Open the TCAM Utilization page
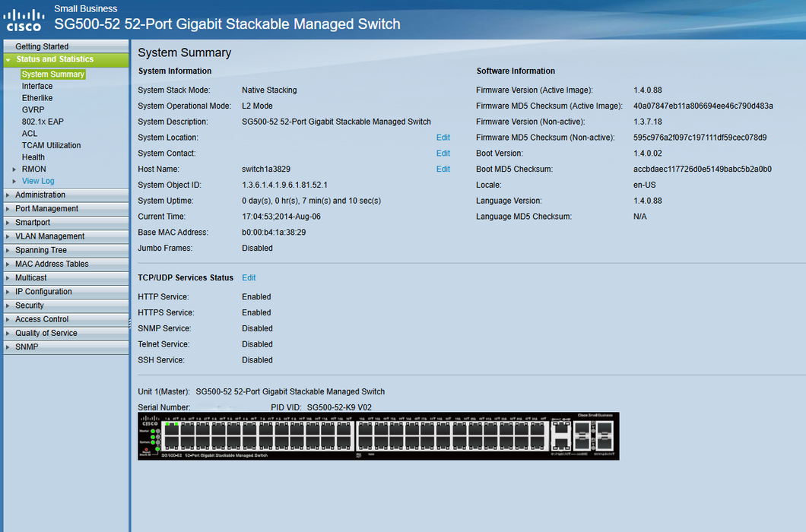This screenshot has height=532, width=806. 52,145
